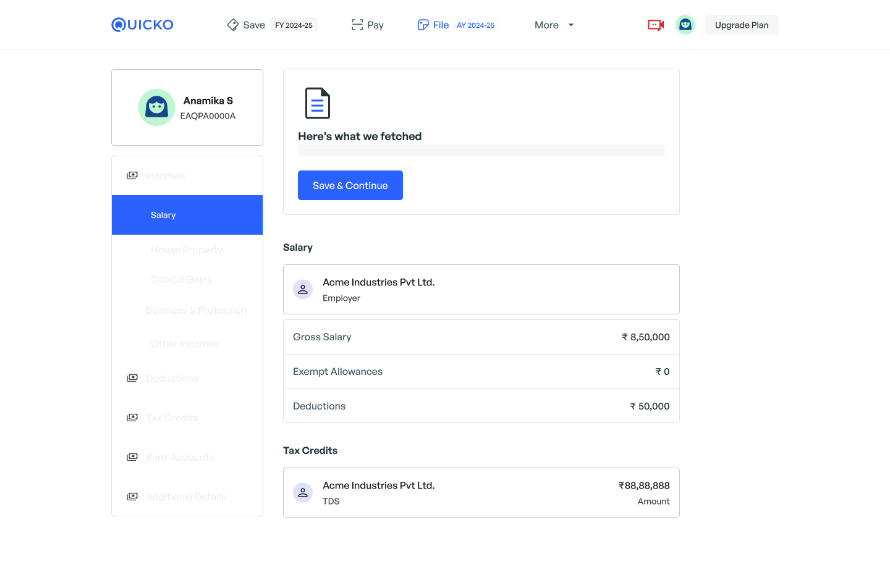The width and height of the screenshot is (890, 588).
Task: Click the File document icon in header
Action: click(423, 25)
